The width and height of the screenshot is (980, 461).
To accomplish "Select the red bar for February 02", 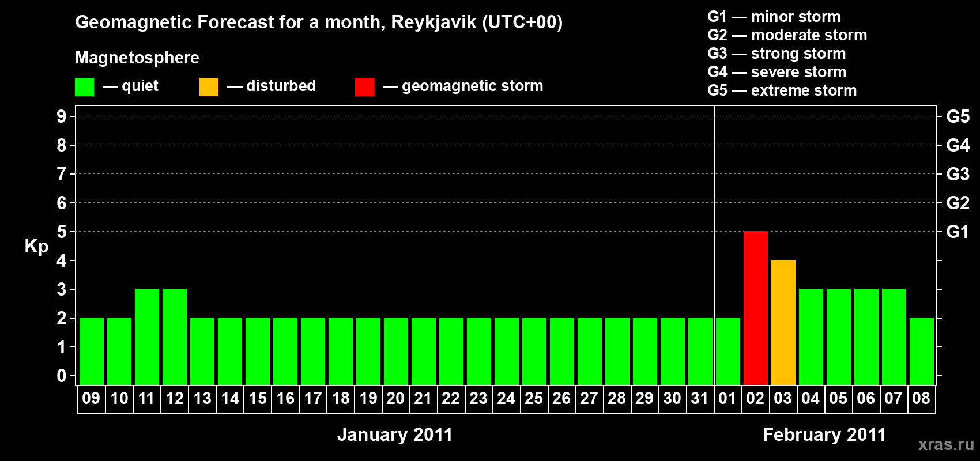I will click(756, 308).
